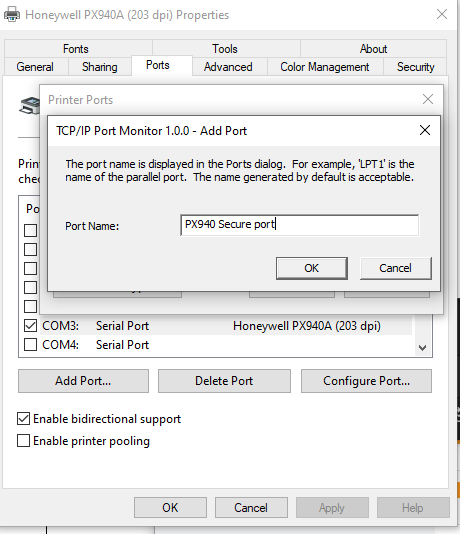
Task: Close the Printer Ports dialog
Action: click(x=428, y=99)
